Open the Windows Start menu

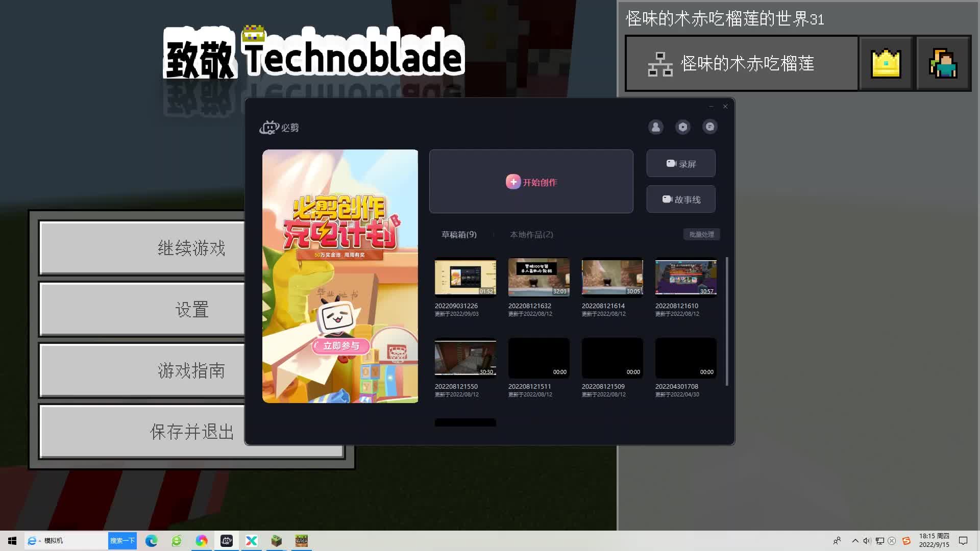12,541
